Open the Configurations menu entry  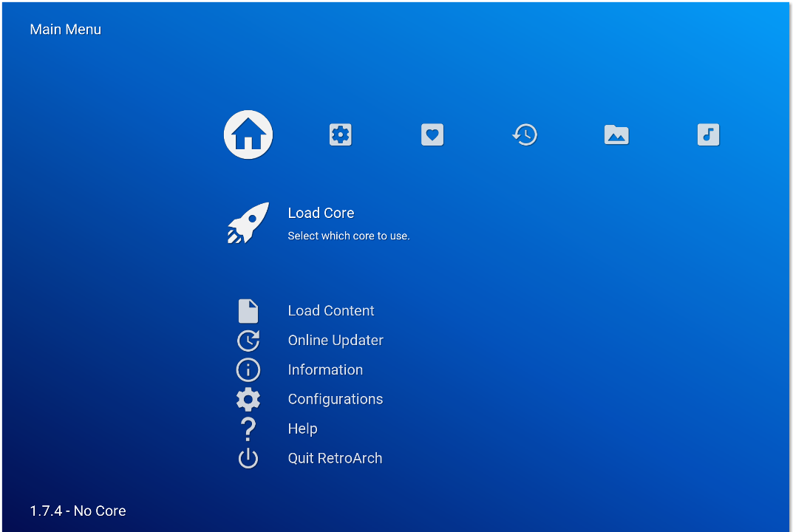[x=336, y=400]
